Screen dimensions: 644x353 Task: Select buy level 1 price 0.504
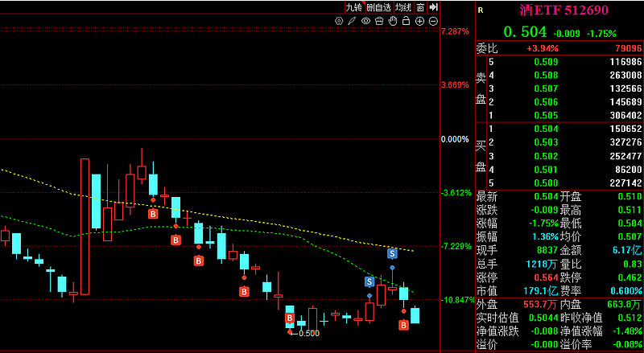(x=546, y=129)
